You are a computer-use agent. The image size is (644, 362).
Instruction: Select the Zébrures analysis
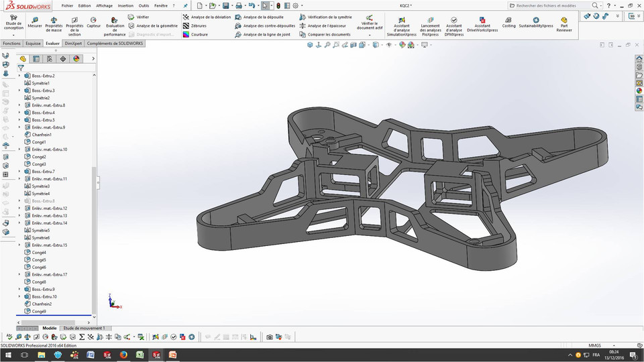(198, 25)
